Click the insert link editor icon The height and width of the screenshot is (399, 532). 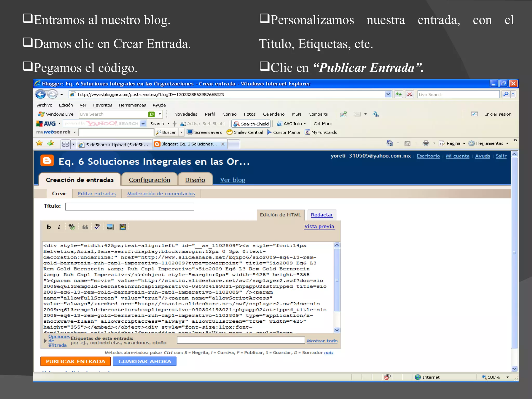[x=72, y=227]
